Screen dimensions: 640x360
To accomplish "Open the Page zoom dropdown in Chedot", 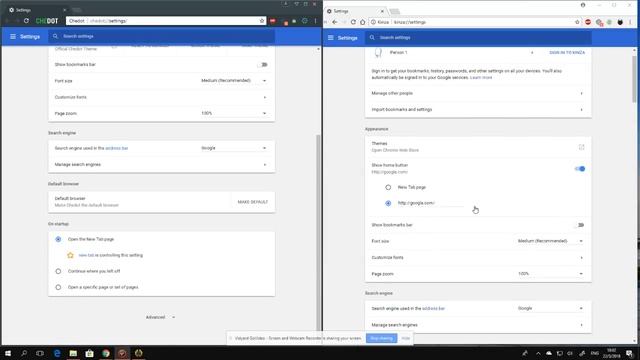I will tap(233, 113).
